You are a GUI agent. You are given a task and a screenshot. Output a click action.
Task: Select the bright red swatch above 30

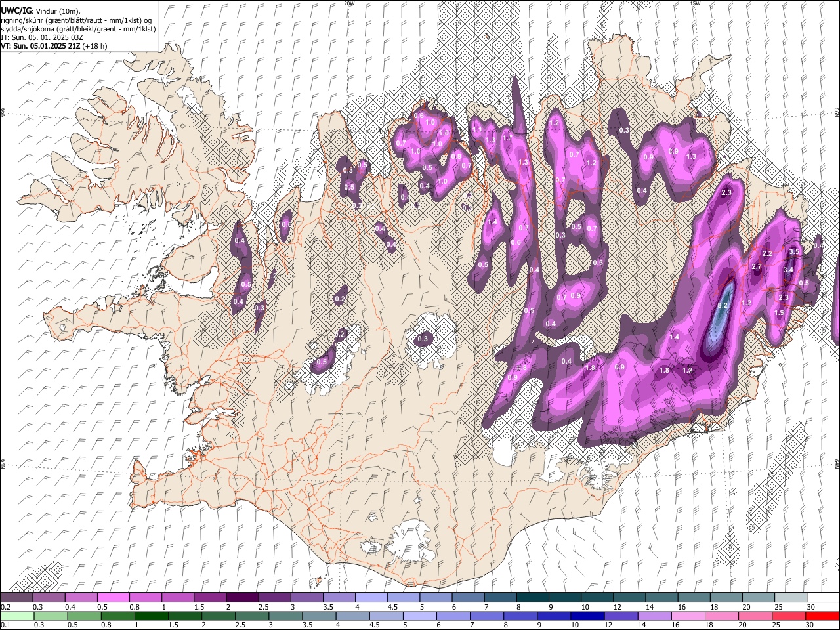tap(822, 616)
